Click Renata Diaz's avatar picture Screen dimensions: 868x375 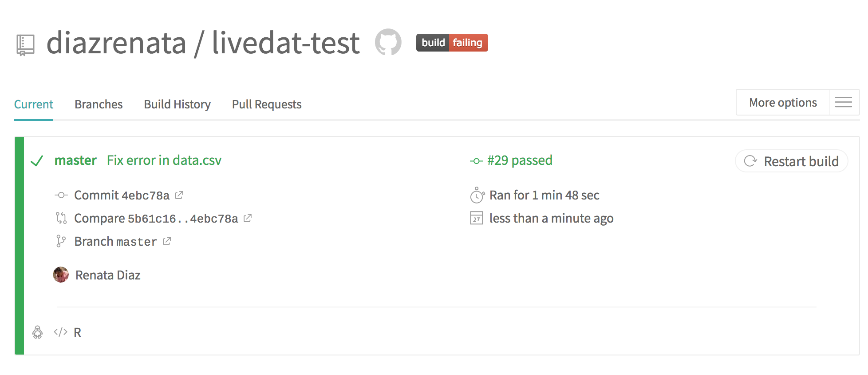click(61, 275)
